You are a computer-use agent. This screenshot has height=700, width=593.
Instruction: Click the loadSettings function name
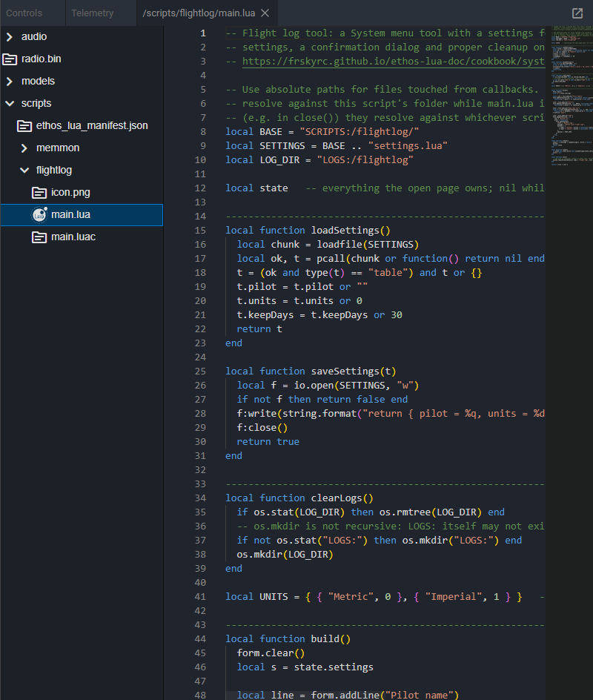coord(345,231)
